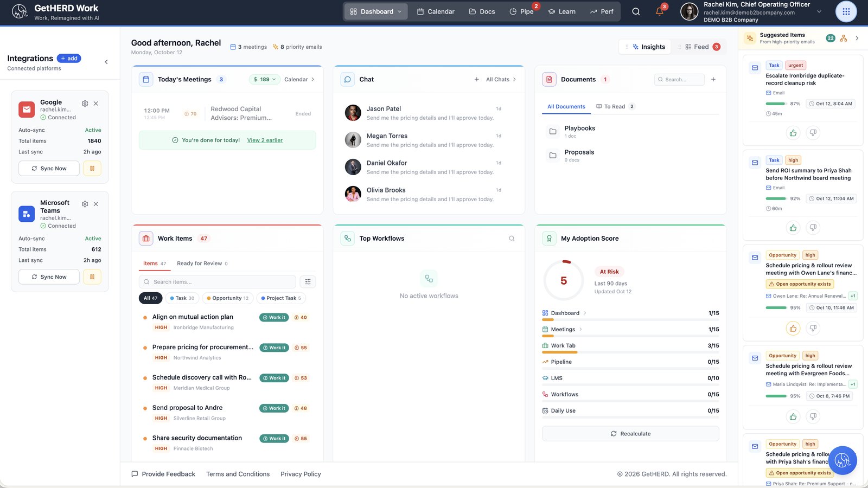Collapse the Integrations sidebar

(x=106, y=62)
